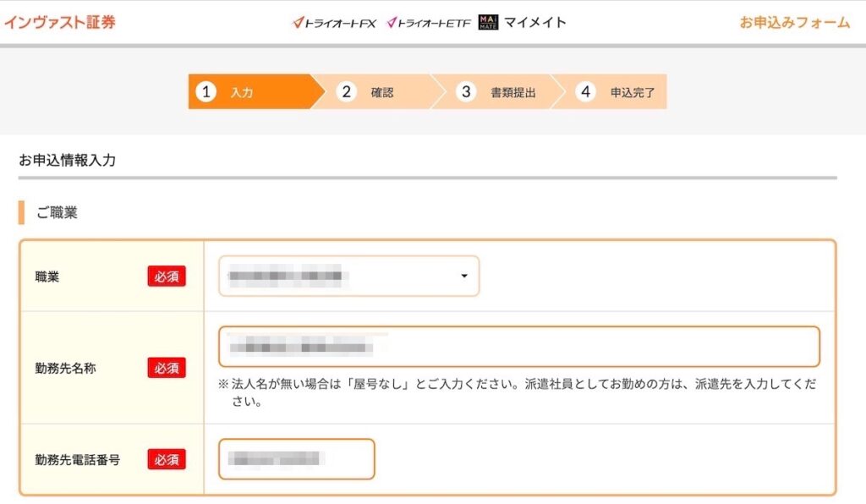Click the 必須 badge next to 勤務先名称

click(167, 368)
